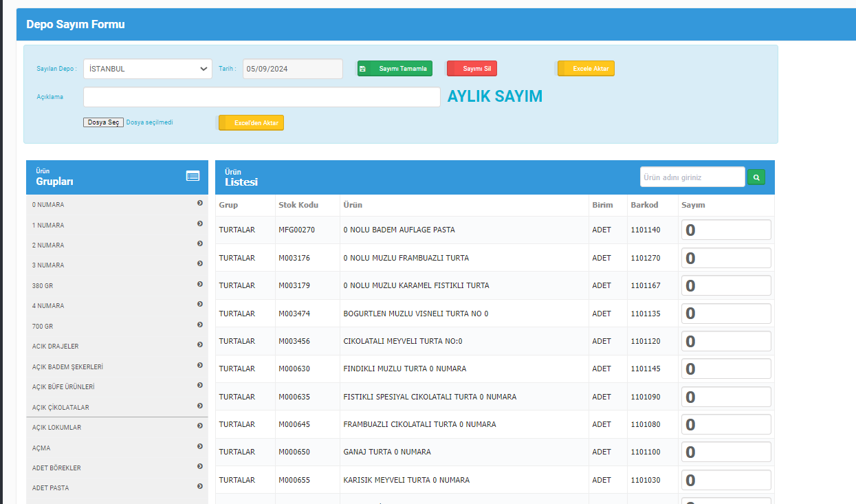This screenshot has width=856, height=504.
Task: Click Sayım field for FRAMBUAZLI CIKOLATALI TURTA
Action: [x=726, y=424]
